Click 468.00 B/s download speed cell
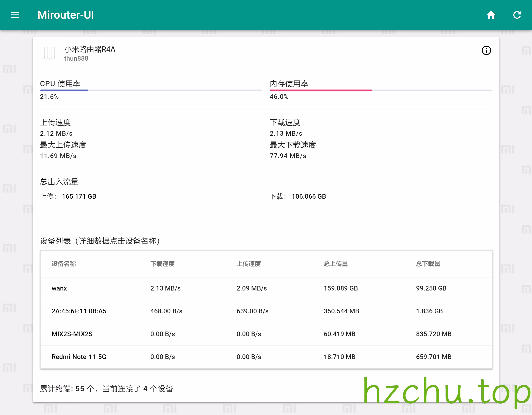 [166, 311]
